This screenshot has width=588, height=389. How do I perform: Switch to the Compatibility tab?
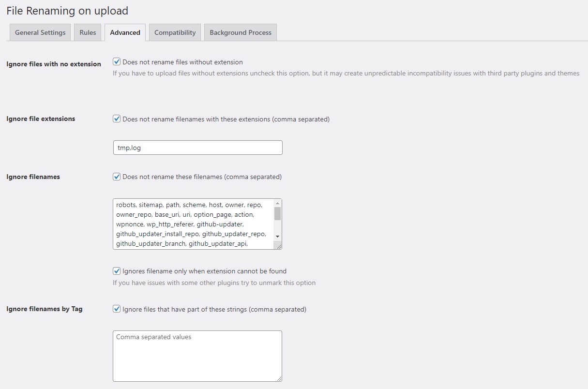click(x=175, y=32)
